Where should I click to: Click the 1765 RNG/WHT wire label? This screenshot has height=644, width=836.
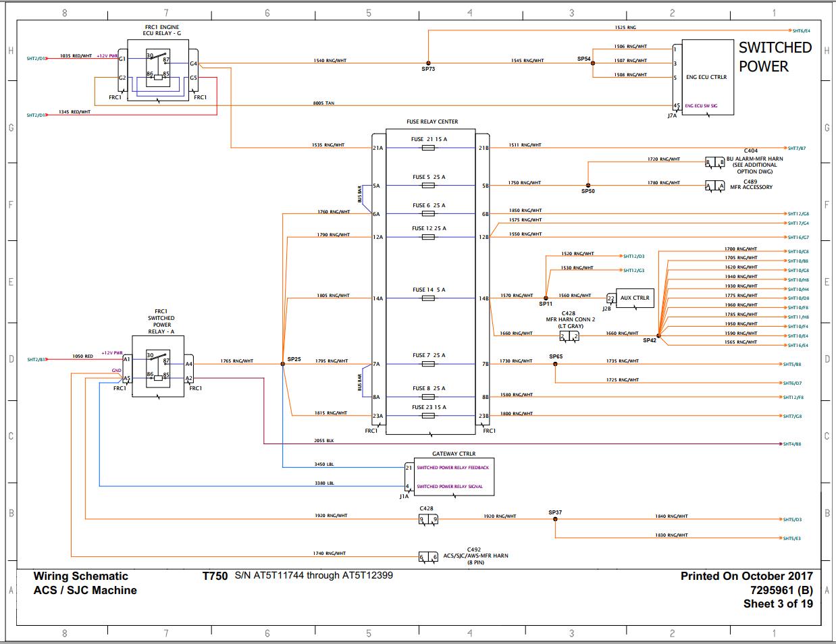pos(236,361)
